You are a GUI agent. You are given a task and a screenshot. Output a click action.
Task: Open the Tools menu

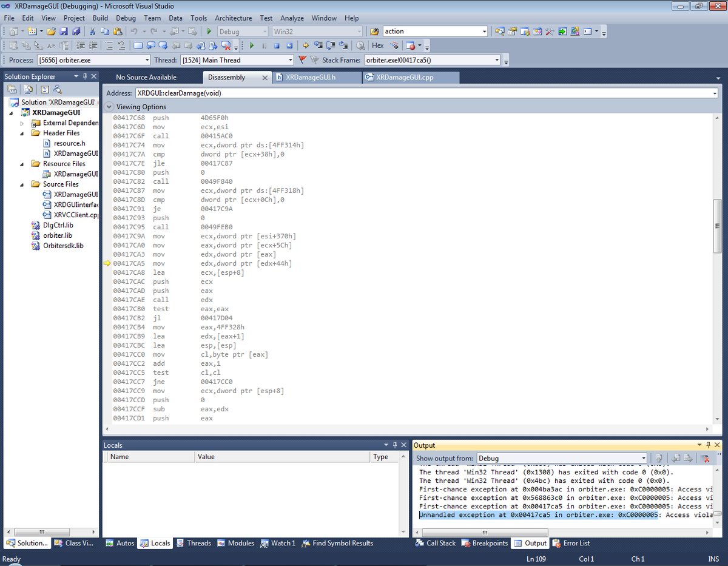198,18
